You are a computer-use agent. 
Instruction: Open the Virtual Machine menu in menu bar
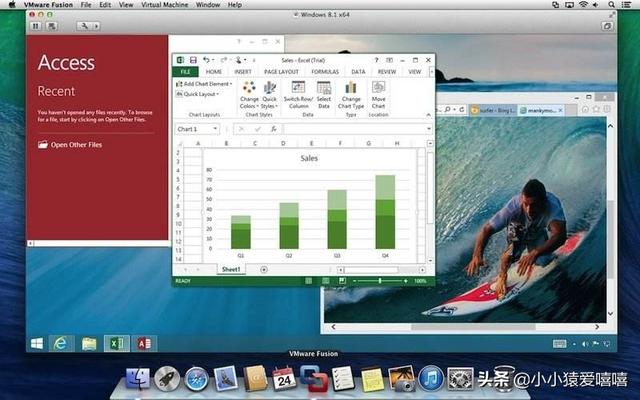[164, 5]
